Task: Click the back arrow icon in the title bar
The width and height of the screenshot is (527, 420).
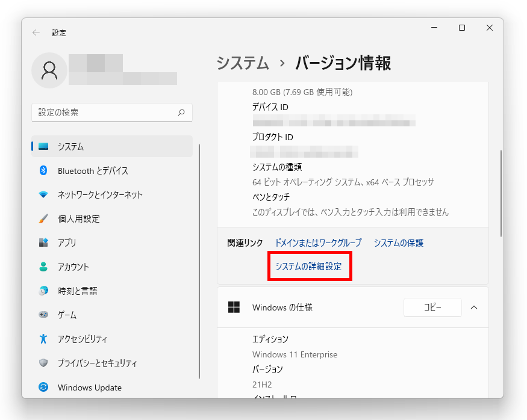Action: [x=36, y=32]
